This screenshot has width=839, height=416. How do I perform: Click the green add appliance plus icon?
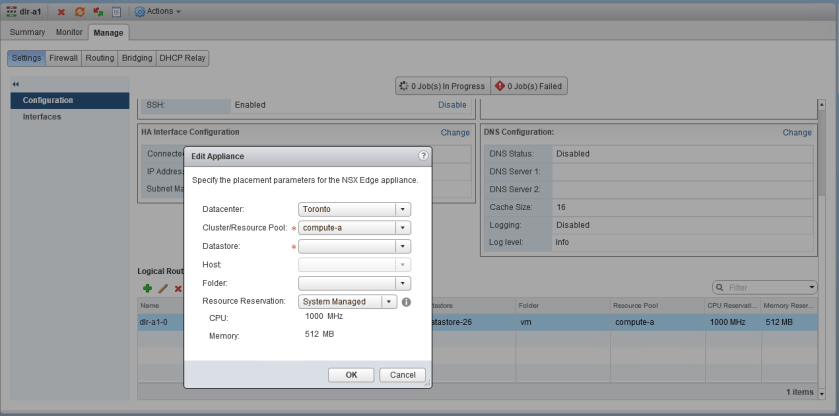click(x=147, y=288)
